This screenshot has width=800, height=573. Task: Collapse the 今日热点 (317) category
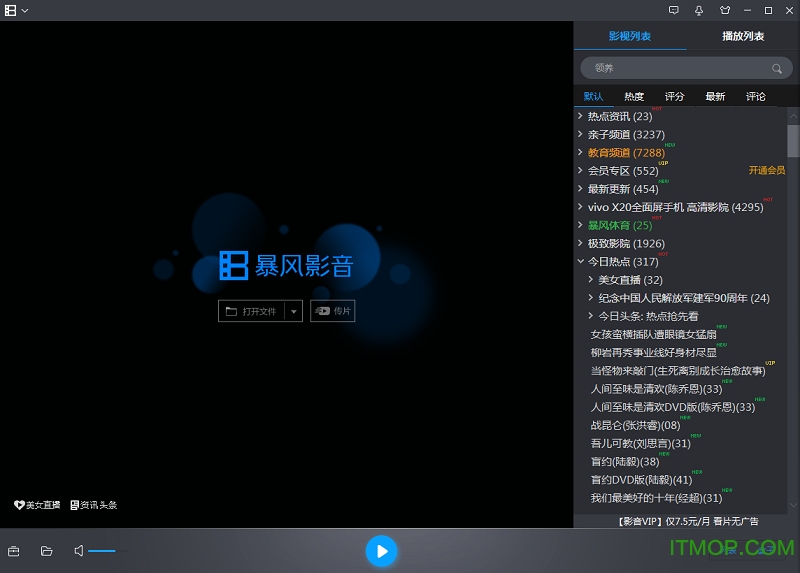point(580,262)
